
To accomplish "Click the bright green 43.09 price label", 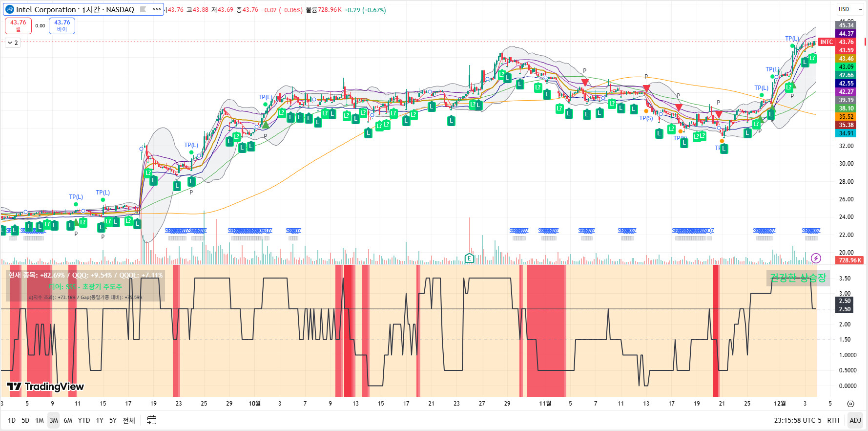I will pyautogui.click(x=846, y=67).
